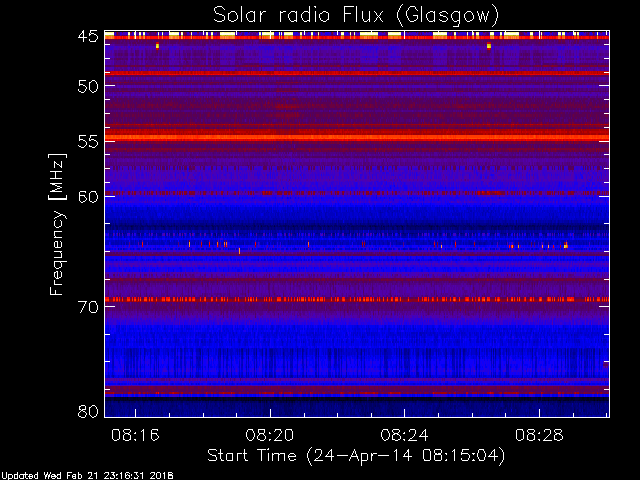Click the "Updated Wed Feb 21" timestamp text
The width and height of the screenshot is (640, 480).
click(x=87, y=476)
